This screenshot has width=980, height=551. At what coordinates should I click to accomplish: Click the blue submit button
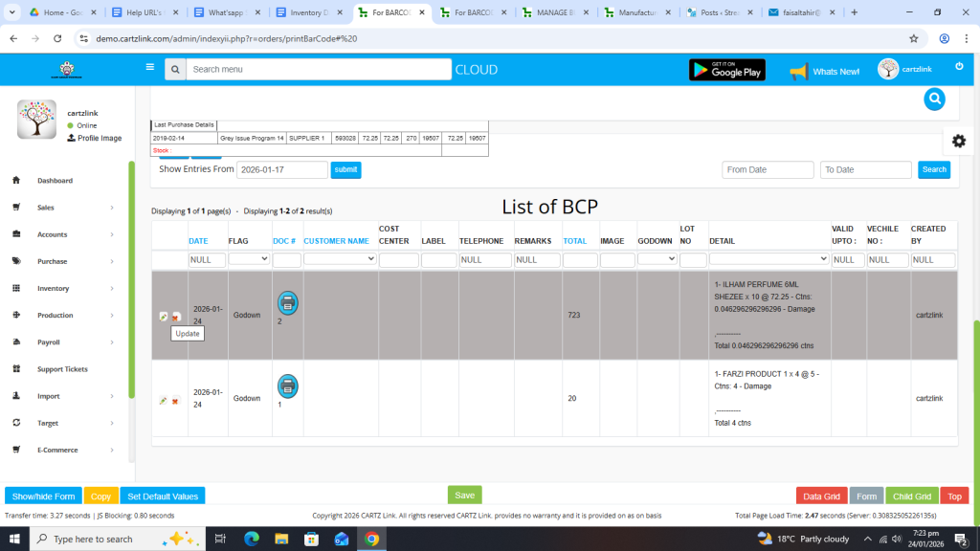[345, 169]
